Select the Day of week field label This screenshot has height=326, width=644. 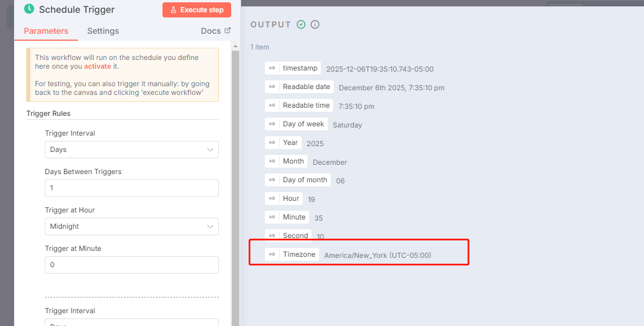pos(303,124)
